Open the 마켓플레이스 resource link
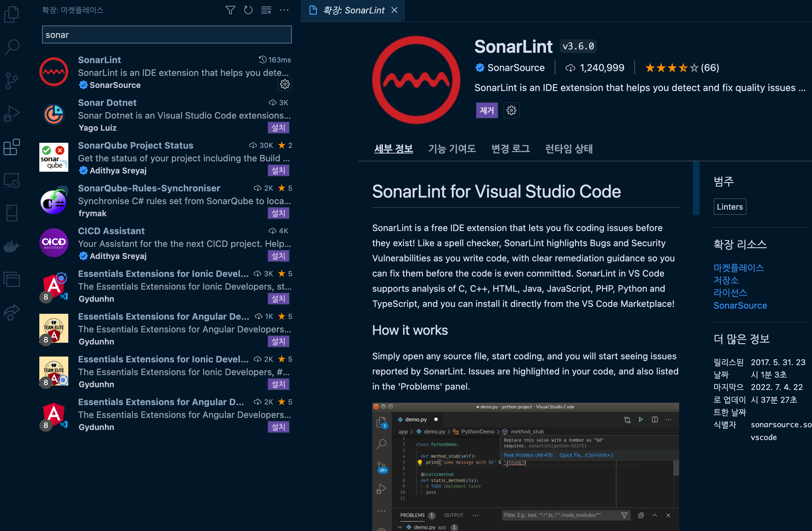Screen dimensions: 812x531 click(739, 268)
